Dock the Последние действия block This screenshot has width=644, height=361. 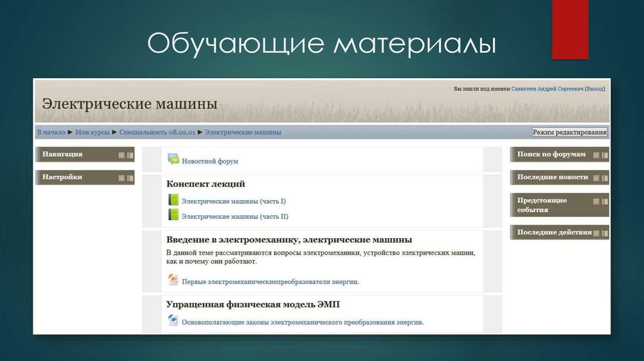pyautogui.click(x=604, y=233)
